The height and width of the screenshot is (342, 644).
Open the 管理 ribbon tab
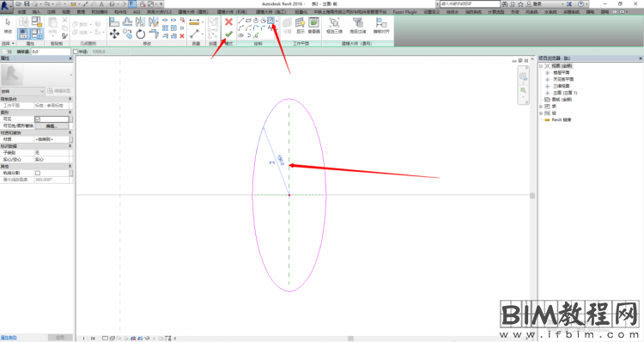pyautogui.click(x=81, y=12)
